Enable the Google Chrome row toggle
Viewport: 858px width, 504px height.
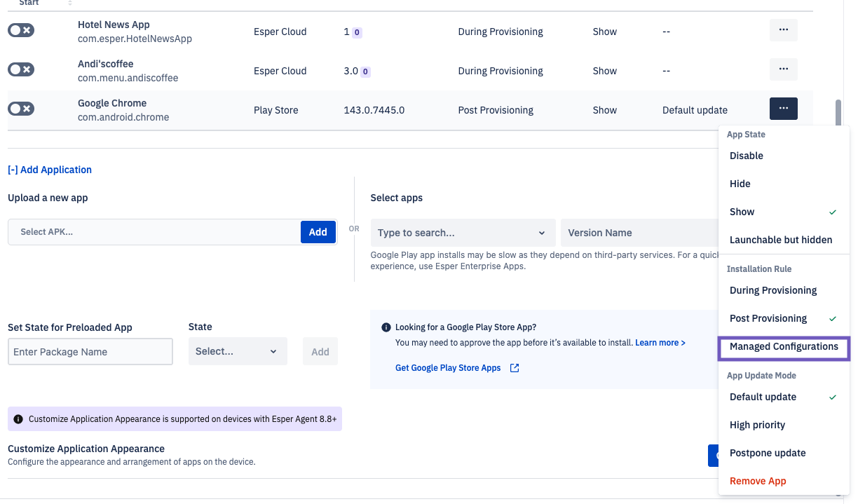[x=21, y=109]
